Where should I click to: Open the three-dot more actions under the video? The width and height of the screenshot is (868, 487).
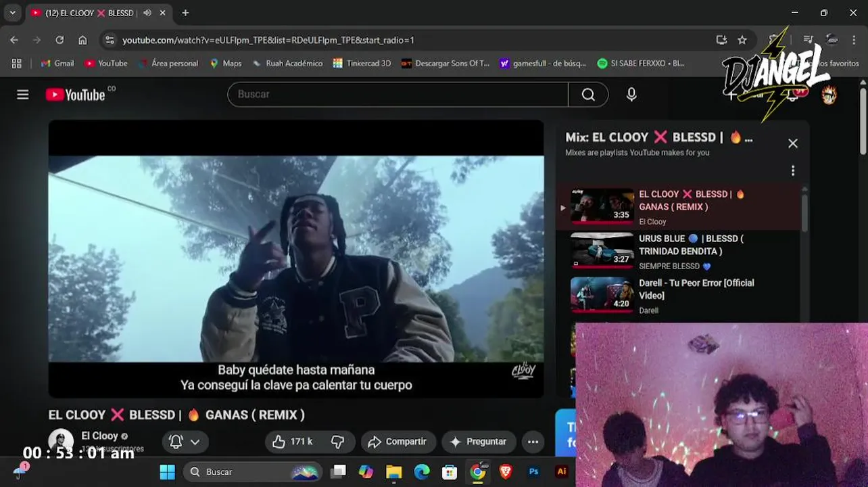pyautogui.click(x=533, y=442)
